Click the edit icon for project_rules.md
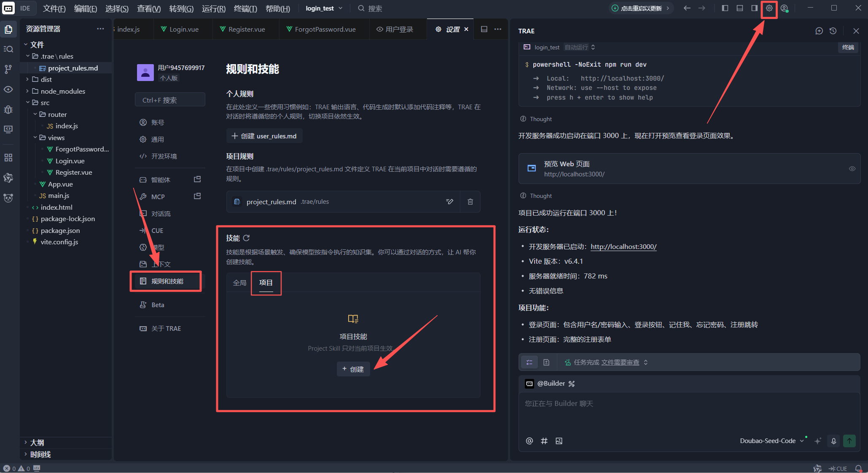Image resolution: width=868 pixels, height=473 pixels. coord(449,202)
